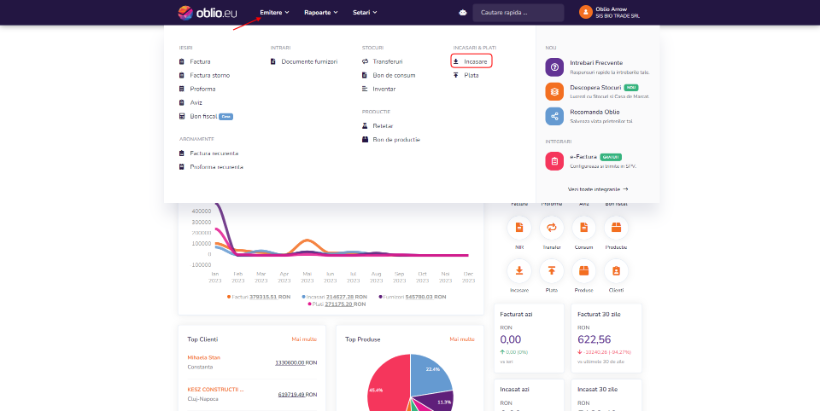Click the Oblio.eu logo
This screenshot has height=411, width=820.
click(x=207, y=13)
